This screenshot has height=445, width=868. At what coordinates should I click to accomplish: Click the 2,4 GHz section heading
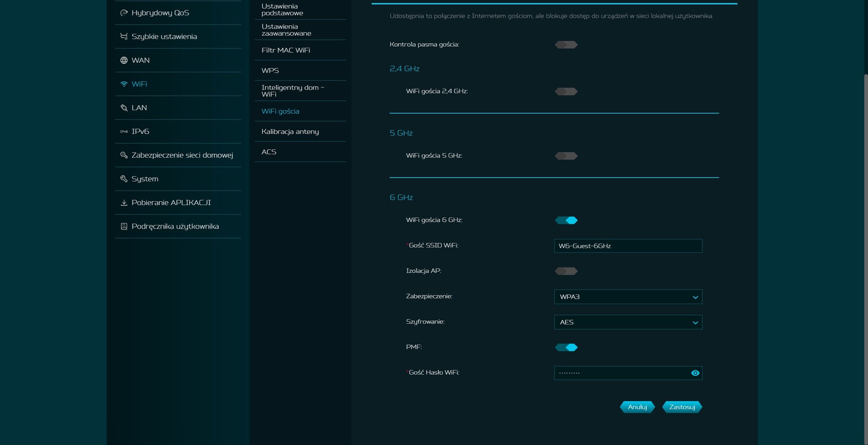pyautogui.click(x=405, y=69)
